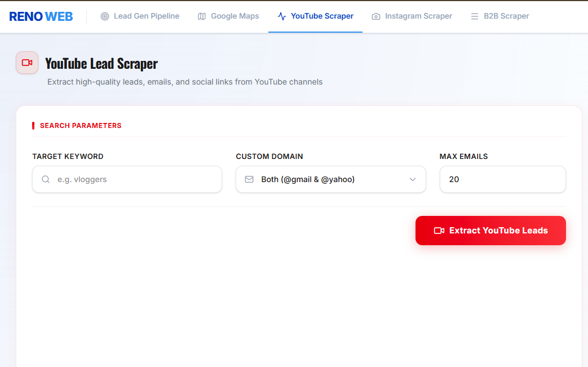Screen dimensions: 588x367
Task: Click the TARGET KEYWORD label
Action: tap(68, 156)
